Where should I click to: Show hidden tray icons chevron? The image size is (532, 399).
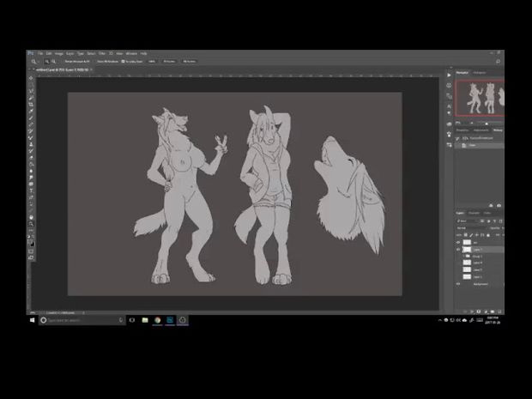(x=440, y=320)
